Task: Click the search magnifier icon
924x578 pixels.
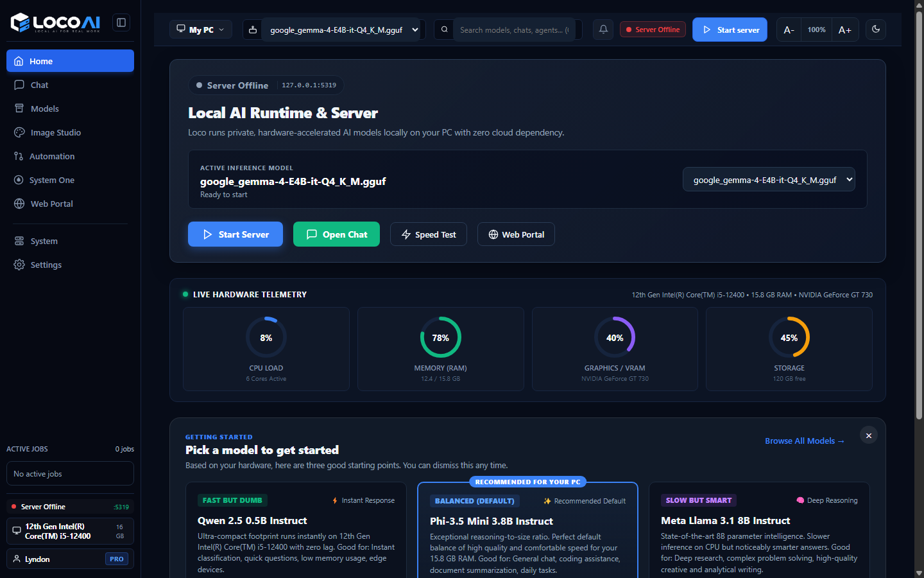Action: click(x=444, y=30)
